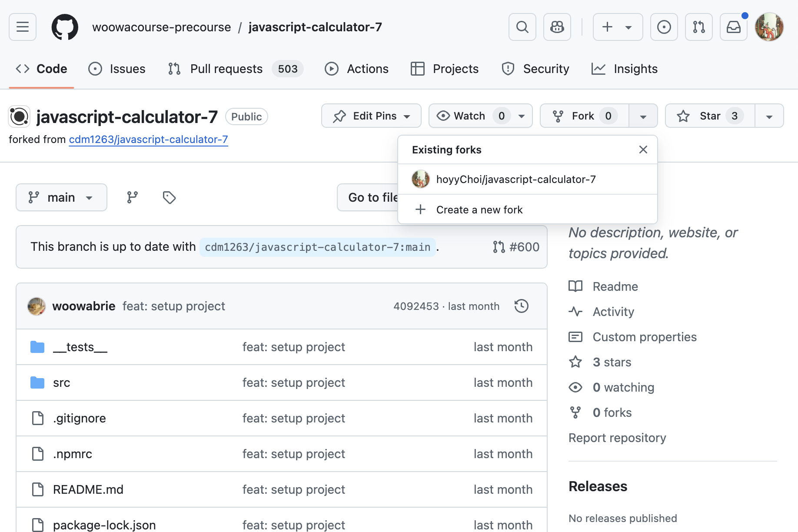Open .gitignore row commit message

[294, 418]
